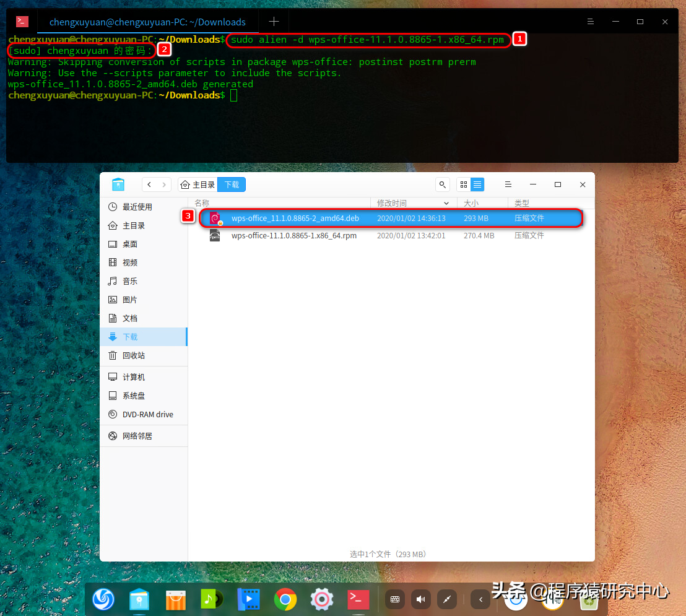Open app store from the dock
The width and height of the screenshot is (686, 616).
pos(176,599)
